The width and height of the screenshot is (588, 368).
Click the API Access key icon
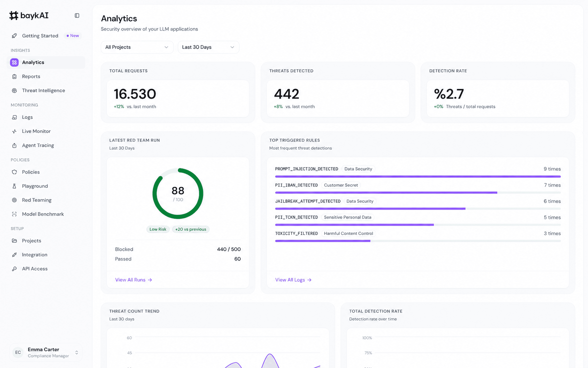14,269
